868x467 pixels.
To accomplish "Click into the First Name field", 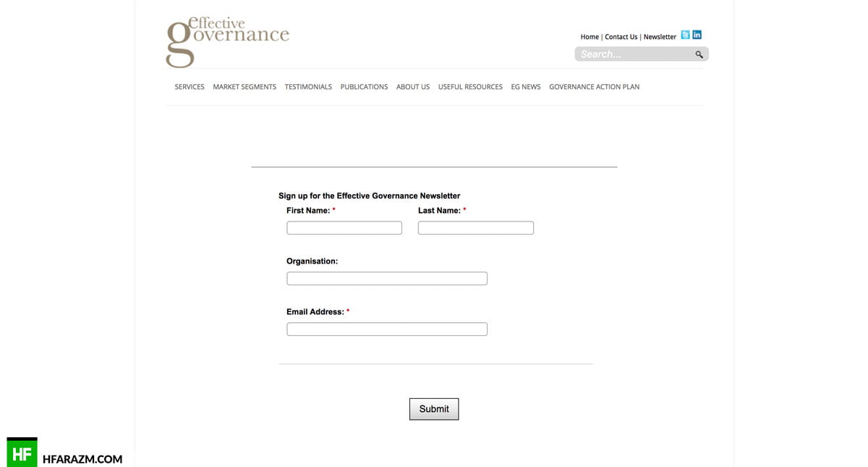I will tap(344, 228).
